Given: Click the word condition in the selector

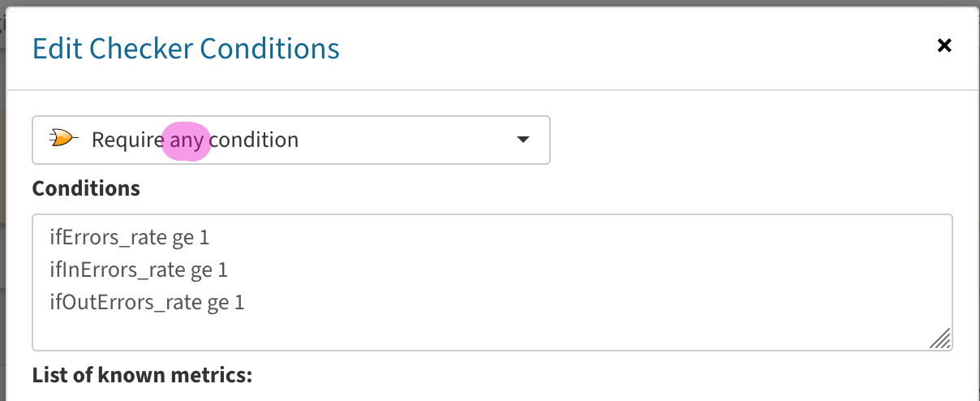Looking at the screenshot, I should [x=255, y=140].
